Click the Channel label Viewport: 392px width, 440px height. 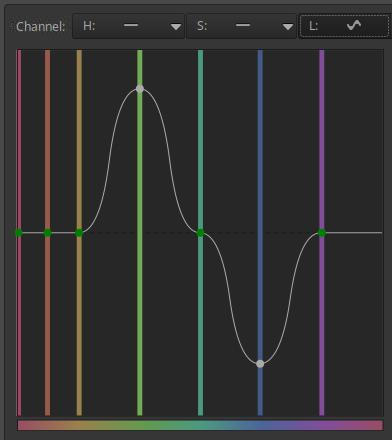point(40,27)
